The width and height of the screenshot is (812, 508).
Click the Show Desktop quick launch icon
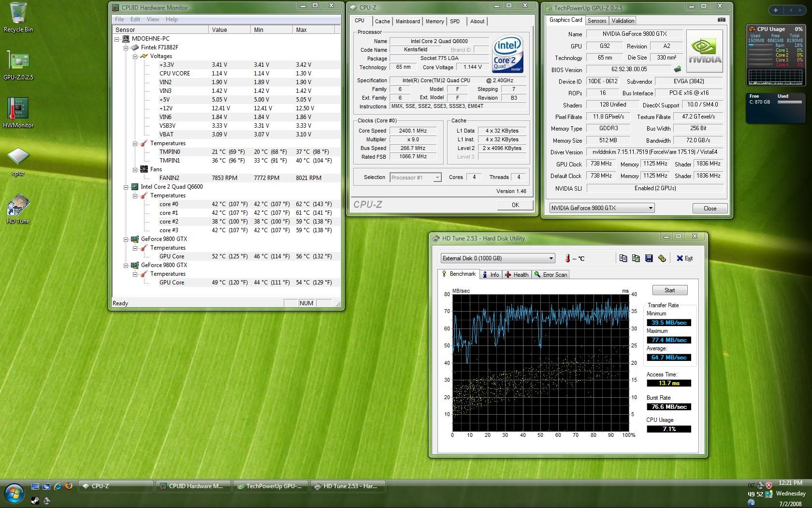pyautogui.click(x=35, y=486)
